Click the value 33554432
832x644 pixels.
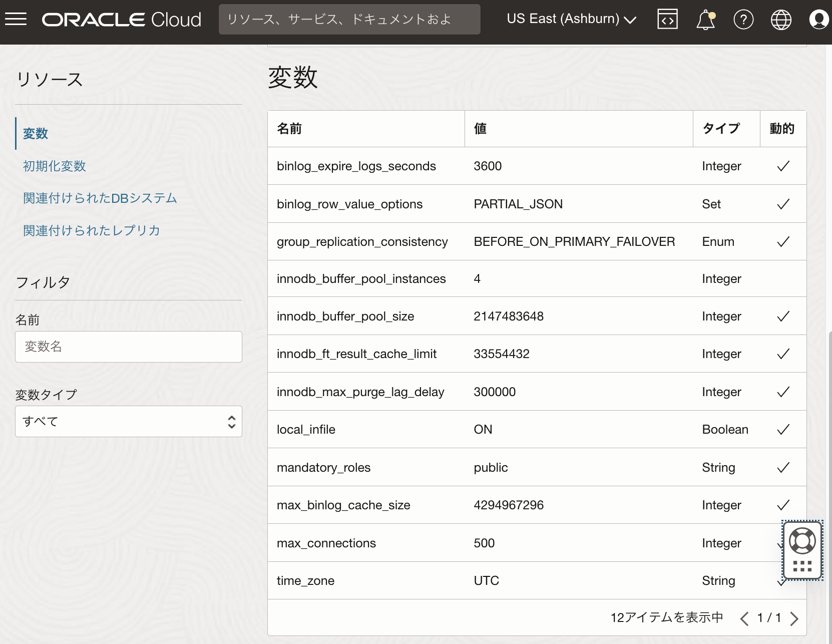click(502, 354)
